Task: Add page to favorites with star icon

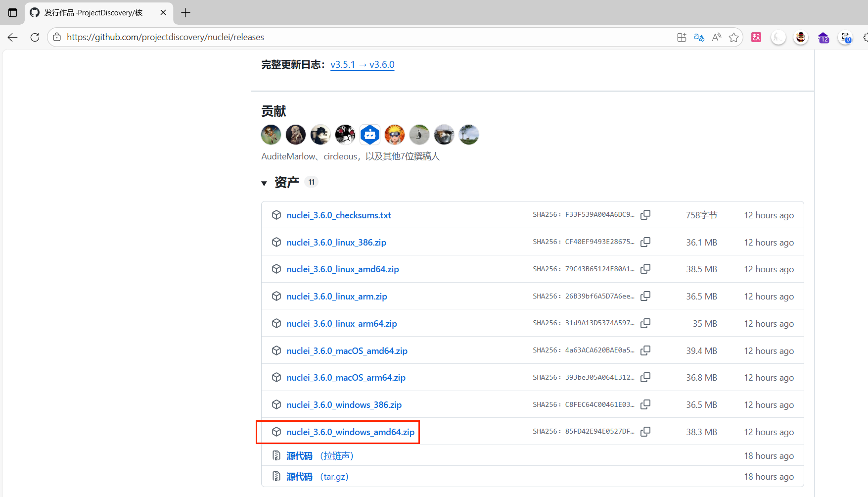Action: click(733, 37)
